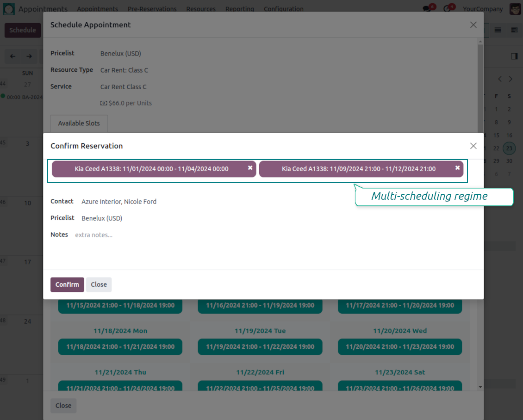Image resolution: width=523 pixels, height=420 pixels.
Task: Open the Configuration menu
Action: pyautogui.click(x=283, y=9)
